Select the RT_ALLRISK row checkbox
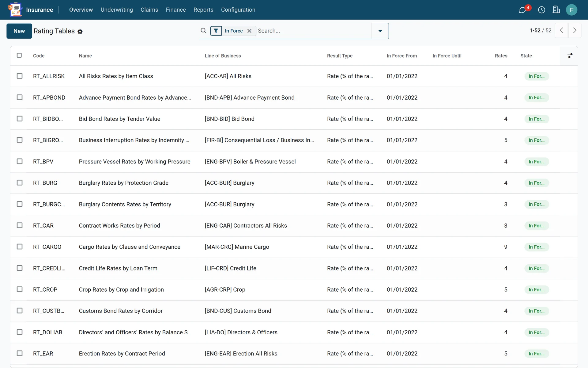Image resolution: width=588 pixels, height=368 pixels. (x=20, y=76)
